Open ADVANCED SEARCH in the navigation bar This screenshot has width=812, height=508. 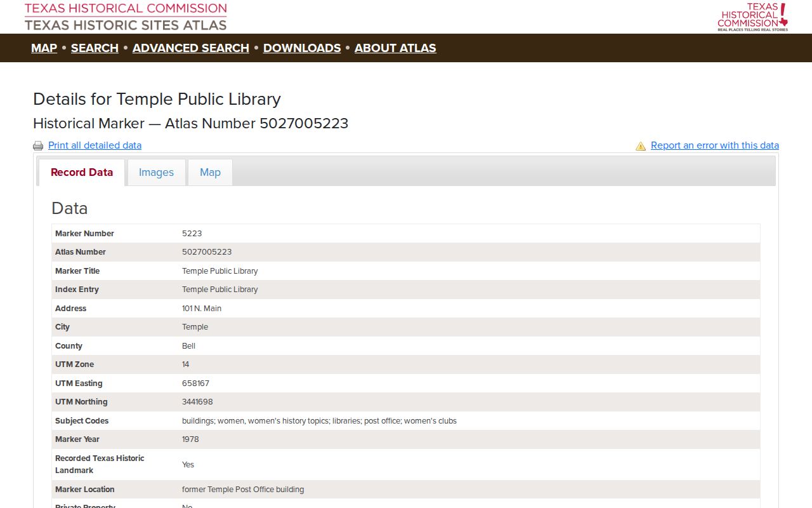click(191, 48)
